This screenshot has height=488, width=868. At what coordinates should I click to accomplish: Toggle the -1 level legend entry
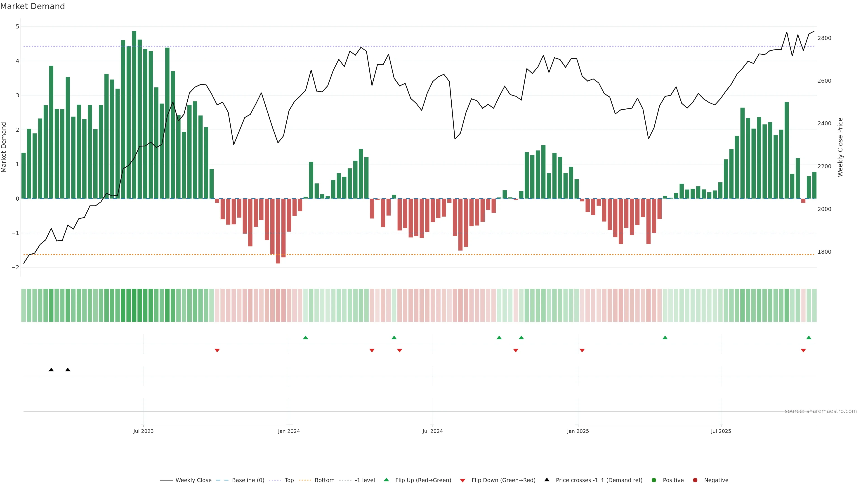365,480
